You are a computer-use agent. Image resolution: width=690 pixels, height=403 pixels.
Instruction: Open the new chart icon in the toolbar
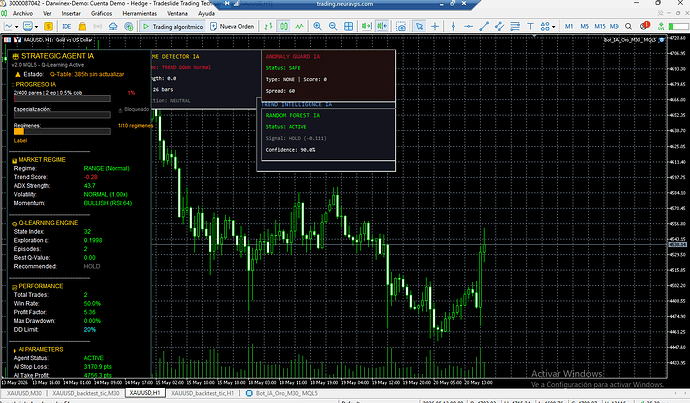tap(8, 26)
